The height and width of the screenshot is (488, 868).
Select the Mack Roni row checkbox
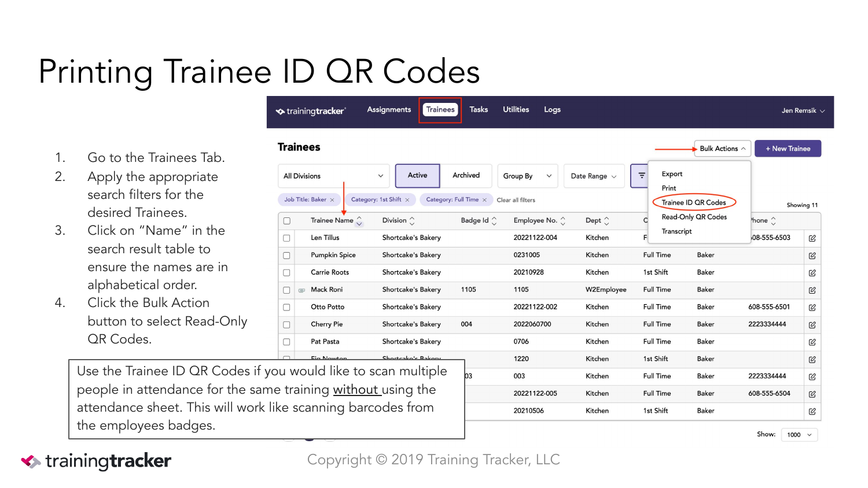286,290
